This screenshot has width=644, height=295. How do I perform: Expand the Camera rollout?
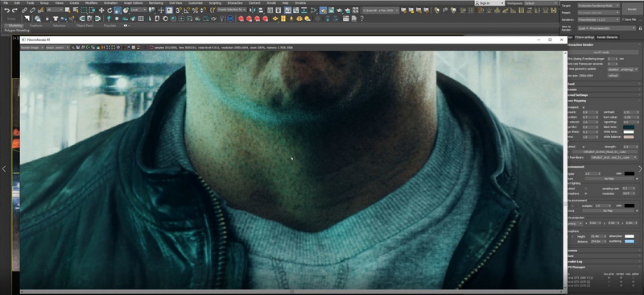coord(605,251)
